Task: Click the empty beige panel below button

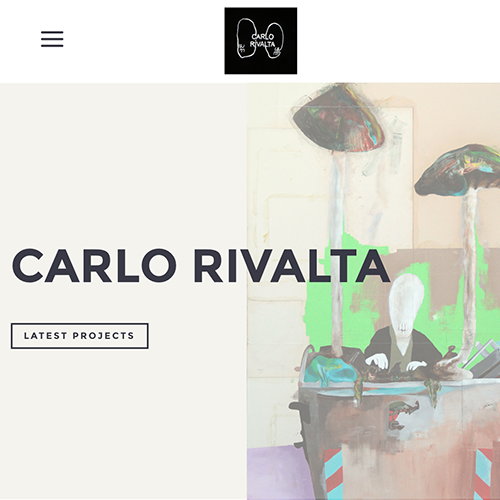Action: tap(123, 423)
